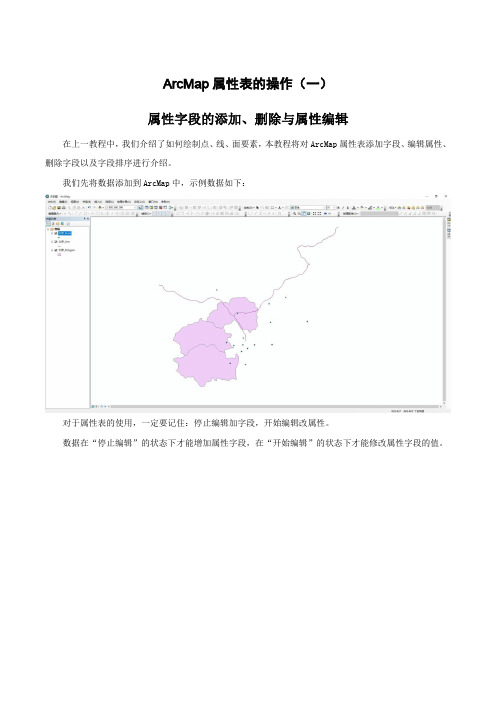496x702 pixels.
Task: Open the font size dropdown
Action: [x=331, y=208]
